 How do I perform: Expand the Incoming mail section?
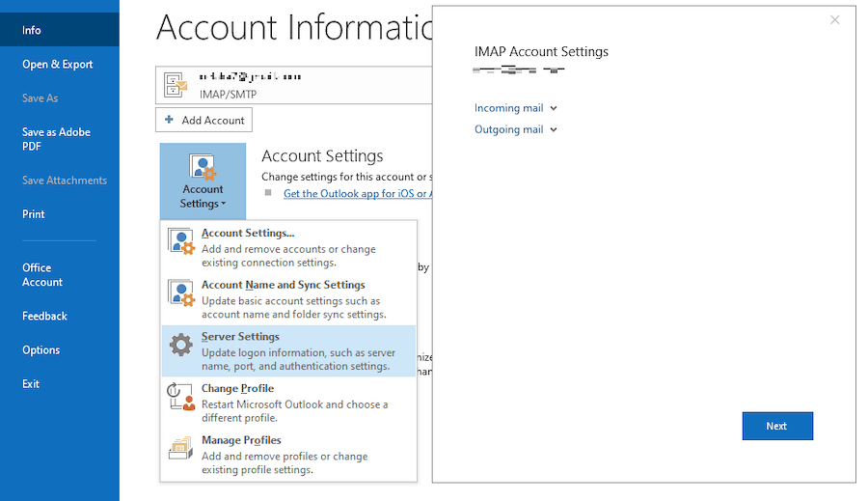(x=515, y=108)
